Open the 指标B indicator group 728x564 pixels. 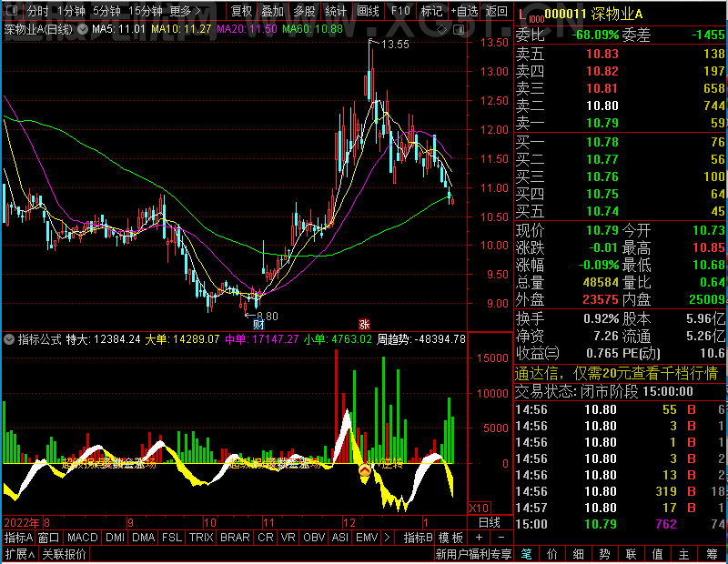pyautogui.click(x=419, y=538)
